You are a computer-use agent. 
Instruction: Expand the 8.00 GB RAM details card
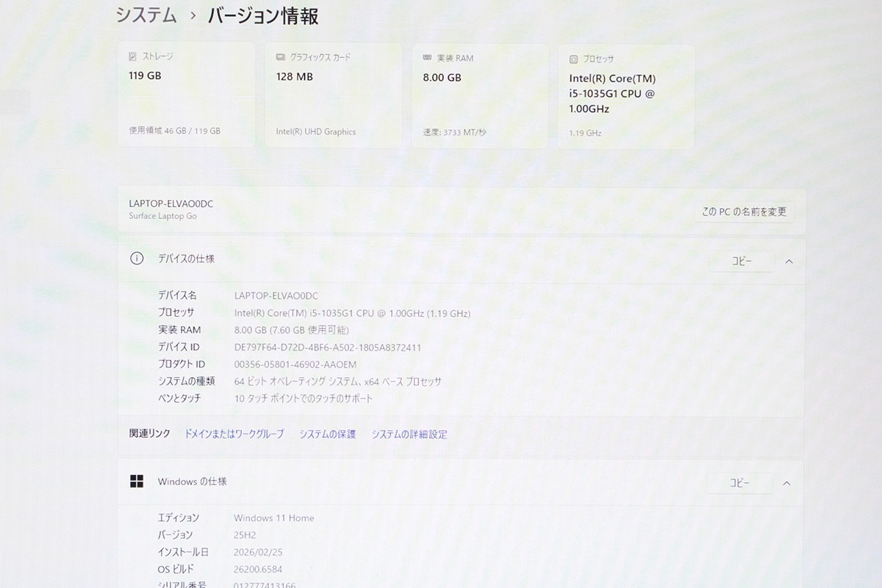(x=479, y=96)
